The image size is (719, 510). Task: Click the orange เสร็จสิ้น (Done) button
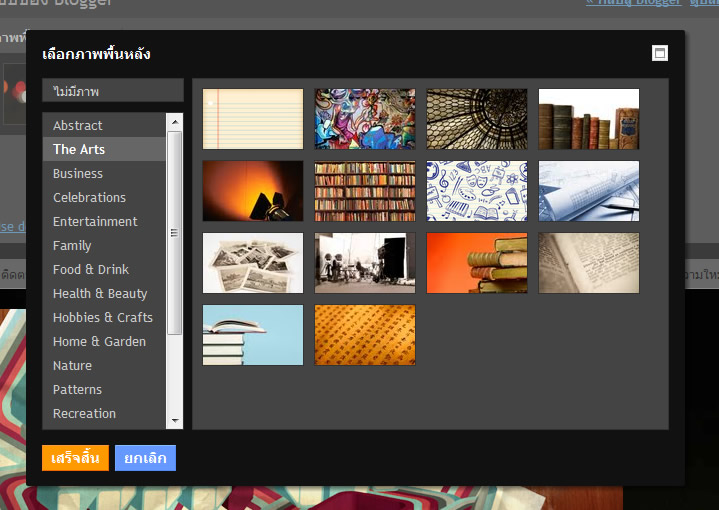pyautogui.click(x=75, y=457)
